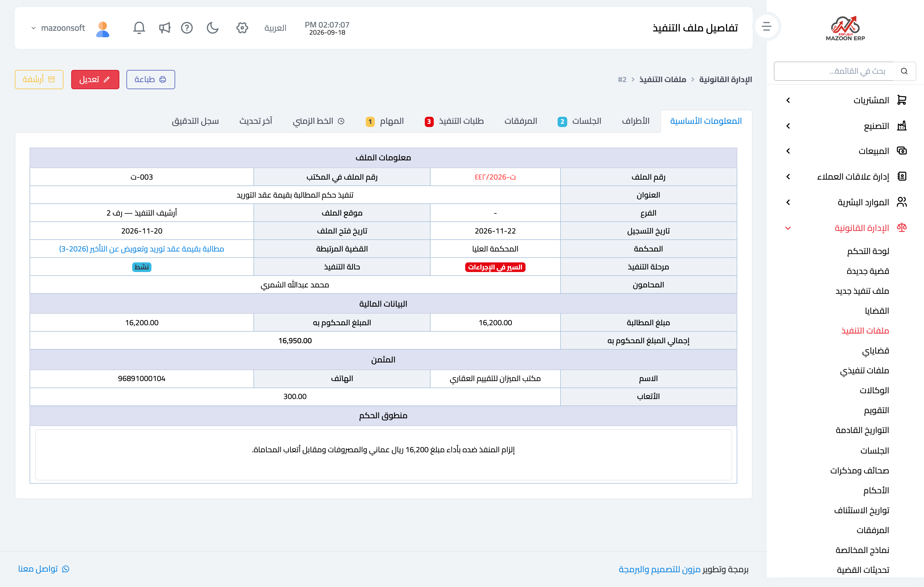Screen dimensions: 924x587
Task: Open الوكالات in sidebar
Action: click(874, 391)
